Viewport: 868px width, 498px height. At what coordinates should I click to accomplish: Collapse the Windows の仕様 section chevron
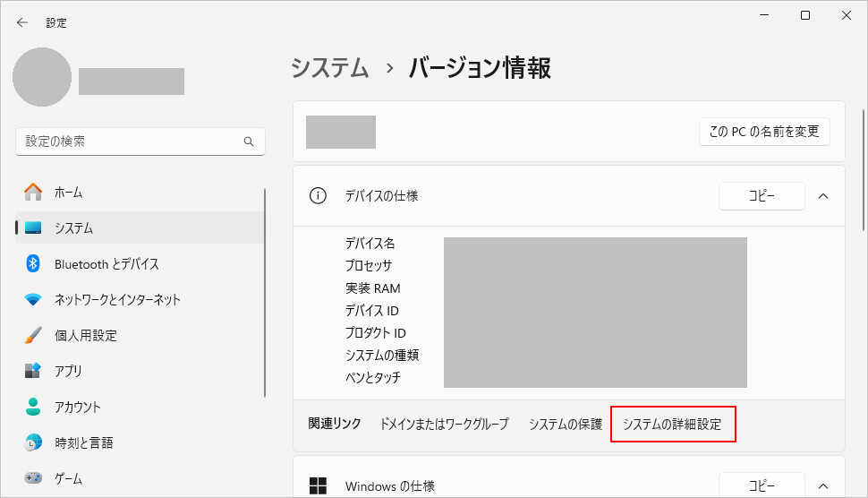pos(823,485)
